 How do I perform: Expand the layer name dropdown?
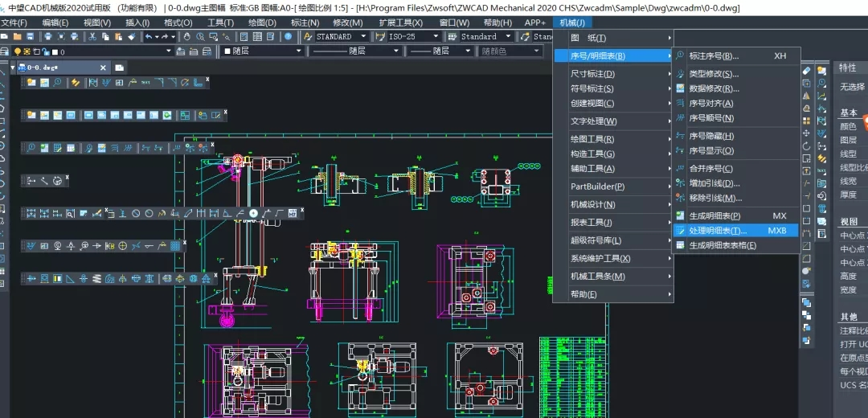click(x=168, y=51)
